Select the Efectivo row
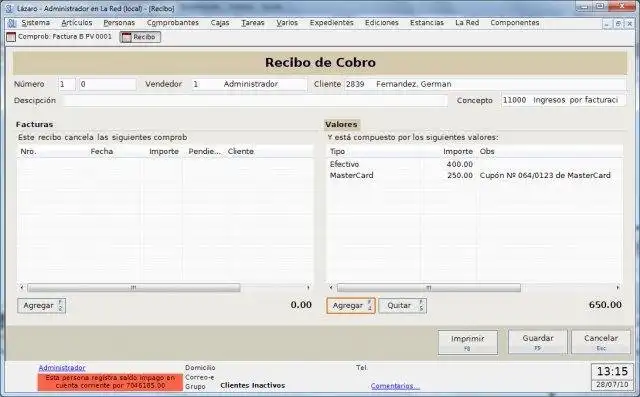This screenshot has height=397, width=640. (475, 164)
